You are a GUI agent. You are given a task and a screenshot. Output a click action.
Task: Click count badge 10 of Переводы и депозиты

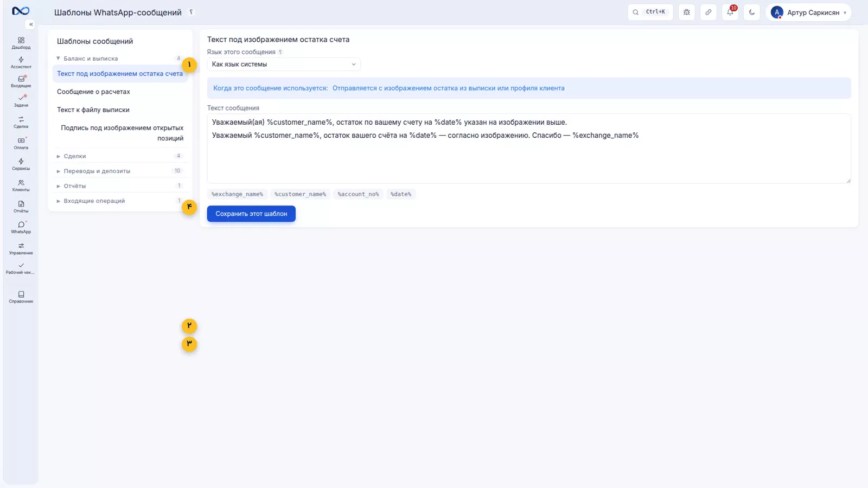pos(177,171)
